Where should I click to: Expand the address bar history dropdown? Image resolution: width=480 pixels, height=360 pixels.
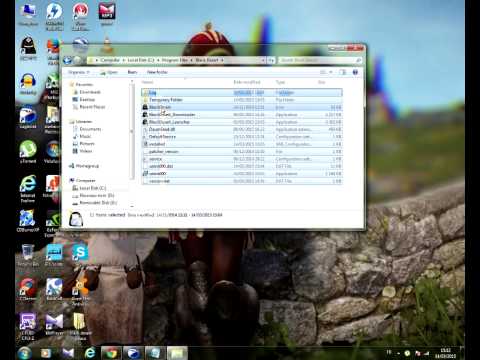263,60
